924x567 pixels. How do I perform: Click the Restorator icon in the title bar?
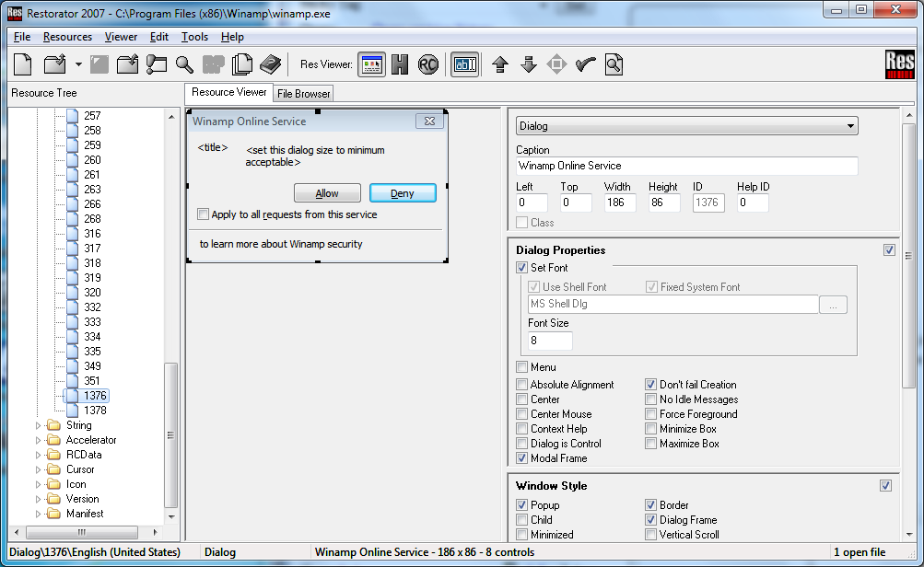[14, 13]
